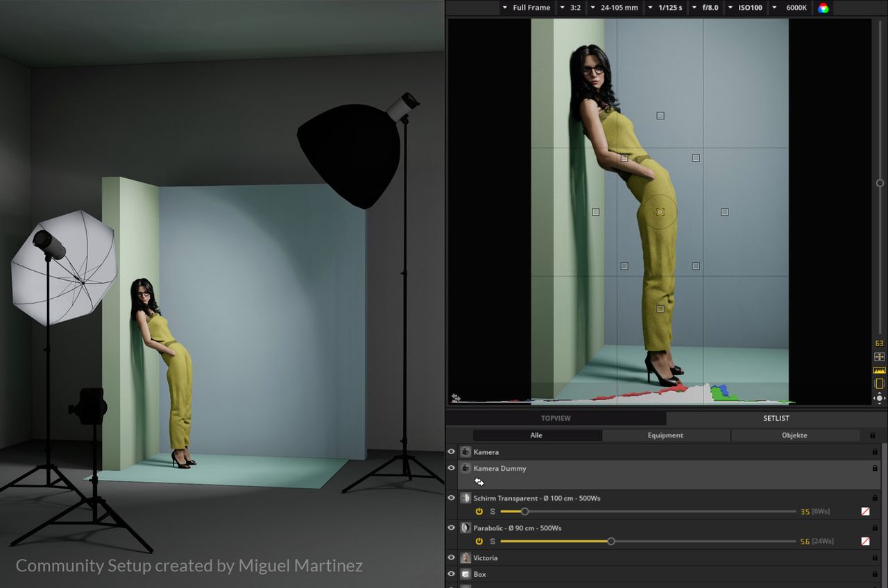Click the black parabolic light in 3D scene
This screenshot has height=588, width=888.
(x=350, y=156)
